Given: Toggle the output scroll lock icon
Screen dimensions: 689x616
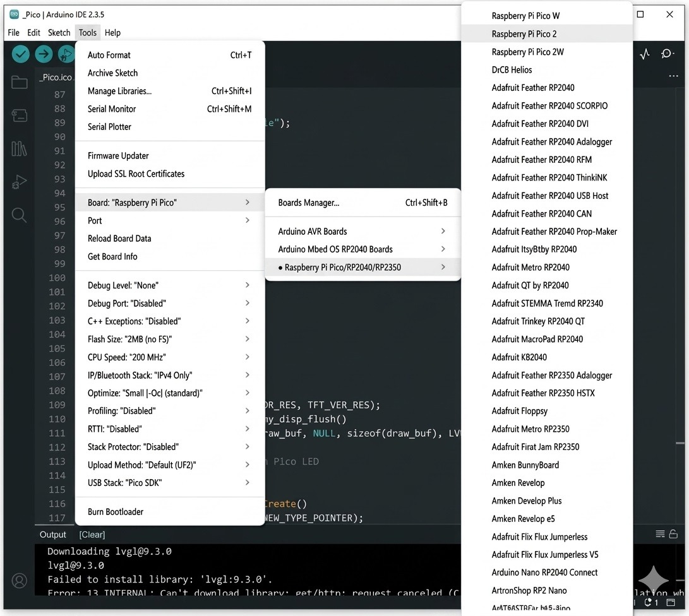Looking at the screenshot, I should (673, 534).
